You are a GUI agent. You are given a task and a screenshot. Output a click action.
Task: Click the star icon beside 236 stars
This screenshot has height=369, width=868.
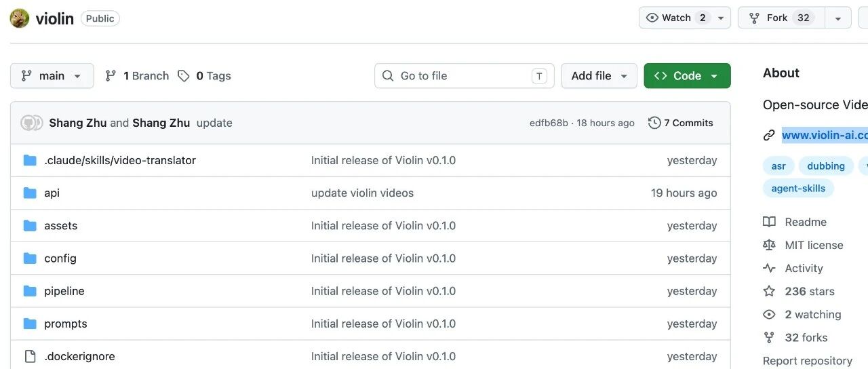click(769, 291)
